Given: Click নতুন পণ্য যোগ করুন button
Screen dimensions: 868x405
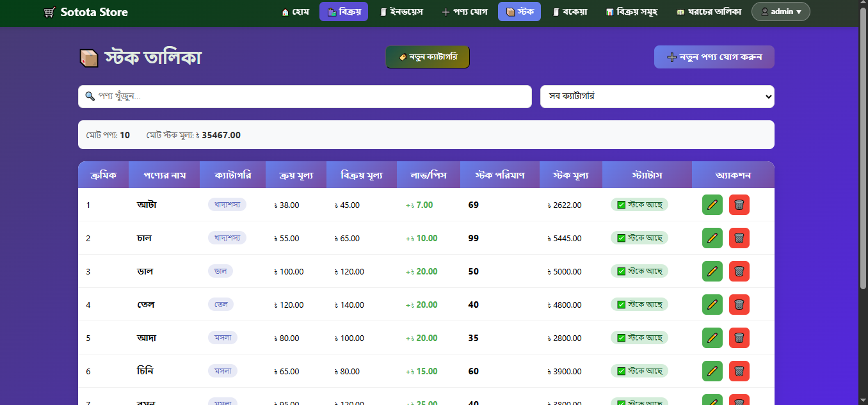Looking at the screenshot, I should point(714,57).
